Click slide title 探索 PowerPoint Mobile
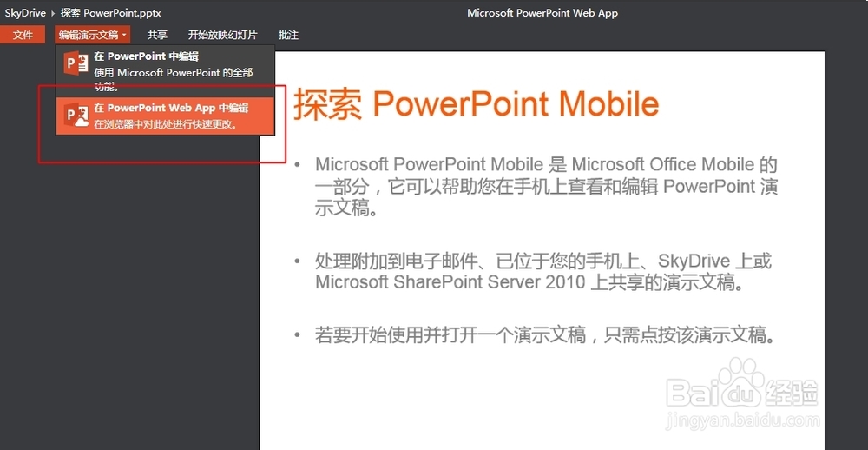The width and height of the screenshot is (868, 450). 476,103
